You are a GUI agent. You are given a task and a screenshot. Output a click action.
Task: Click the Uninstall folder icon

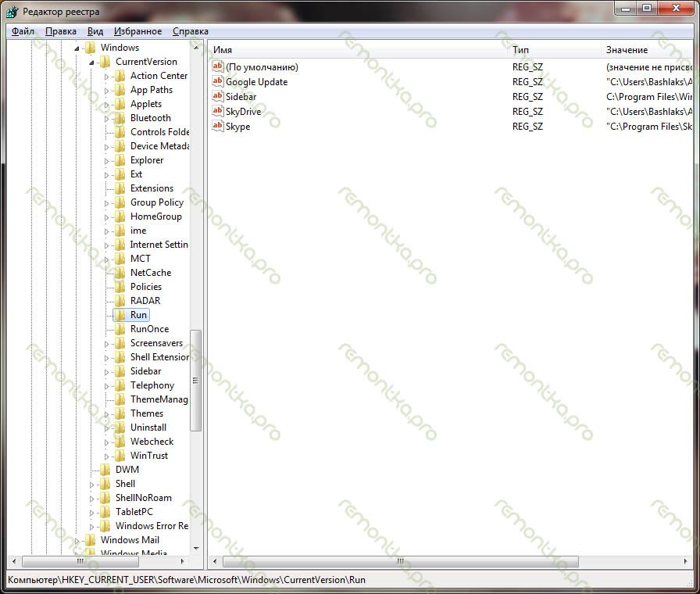[x=120, y=428]
